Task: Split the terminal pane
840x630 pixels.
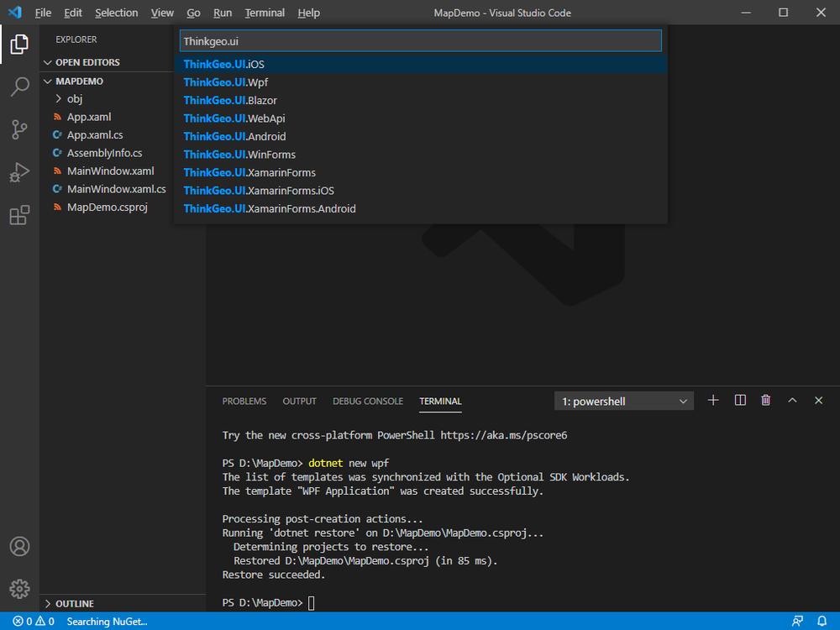Action: point(739,401)
